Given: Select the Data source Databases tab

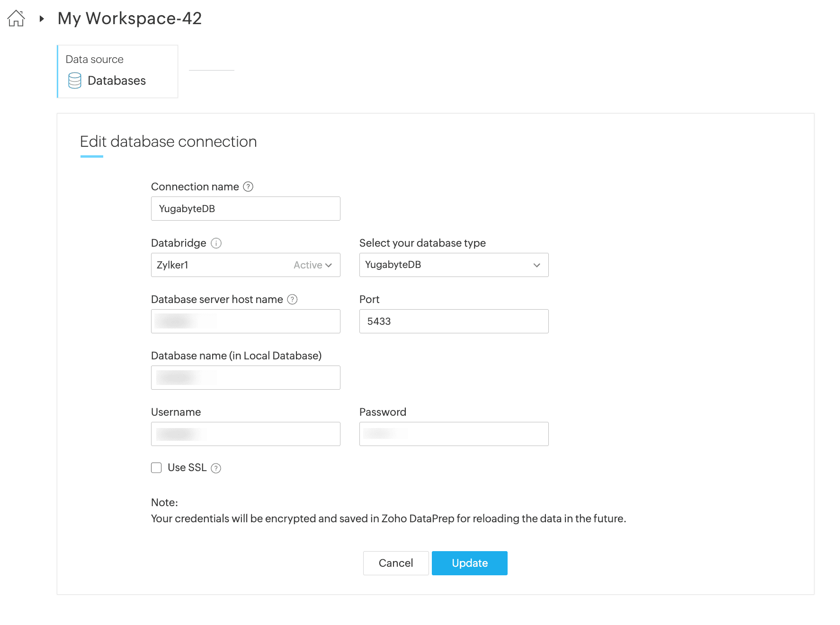Looking at the screenshot, I should (117, 71).
